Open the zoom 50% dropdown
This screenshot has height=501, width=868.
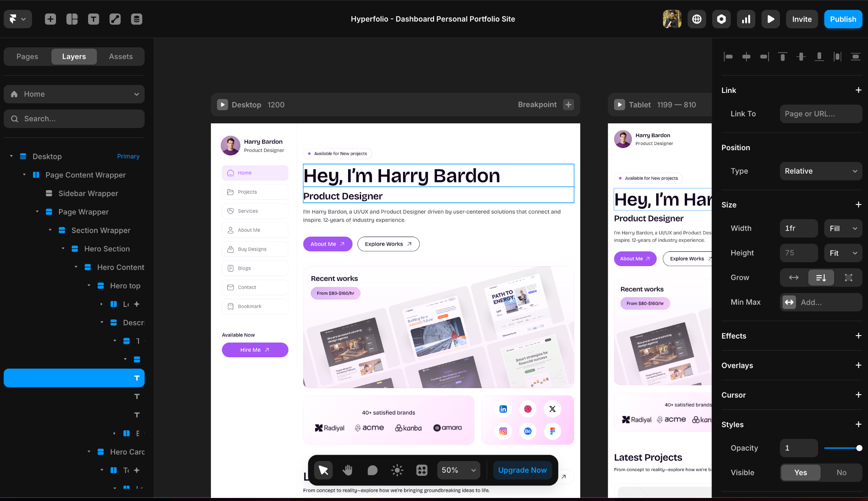point(458,470)
